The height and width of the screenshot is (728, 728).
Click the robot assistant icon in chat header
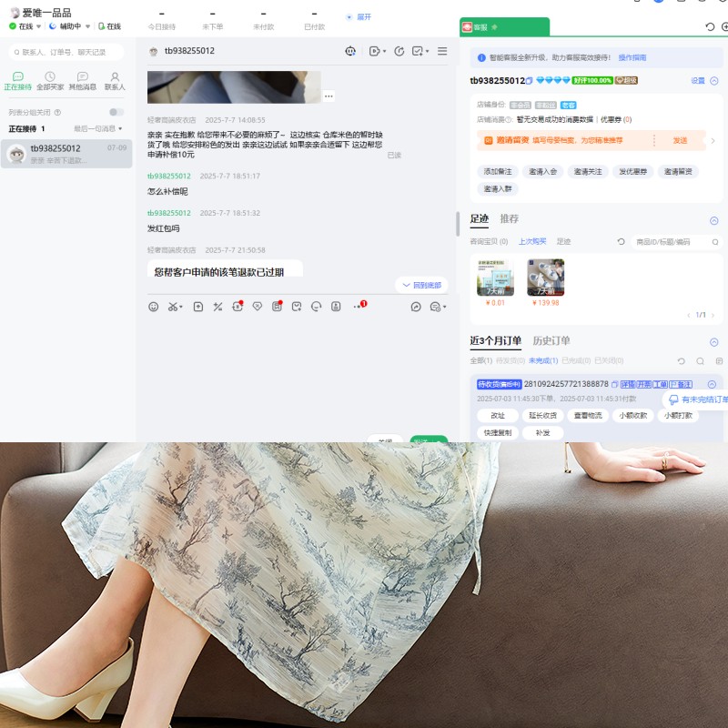coord(350,51)
